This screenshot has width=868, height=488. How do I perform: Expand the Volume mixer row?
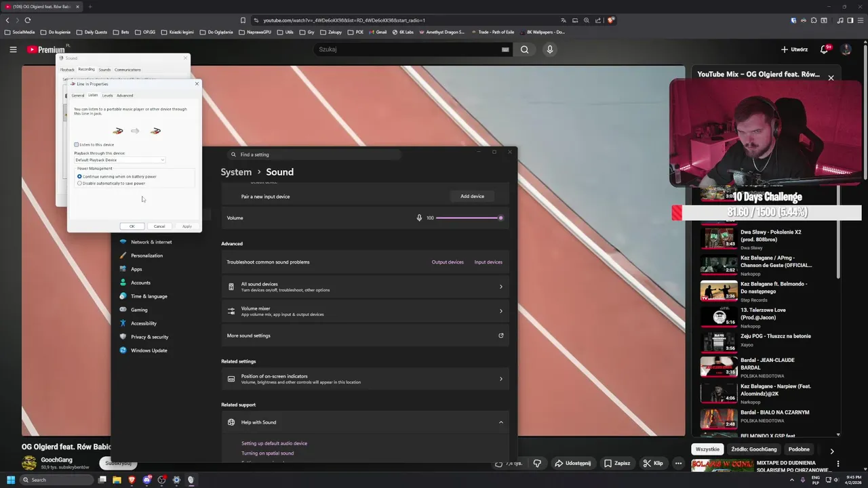coord(366,311)
